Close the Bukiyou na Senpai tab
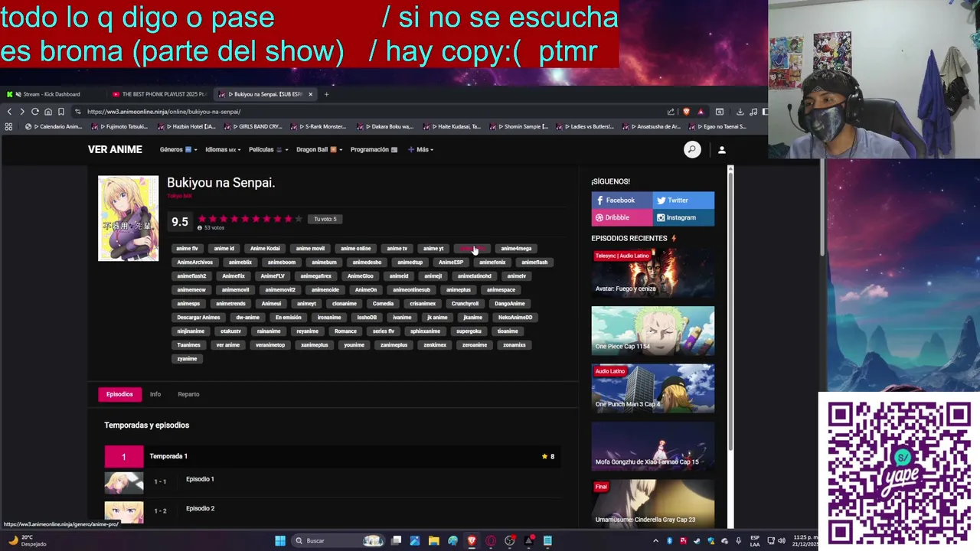This screenshot has height=551, width=980. [x=310, y=94]
